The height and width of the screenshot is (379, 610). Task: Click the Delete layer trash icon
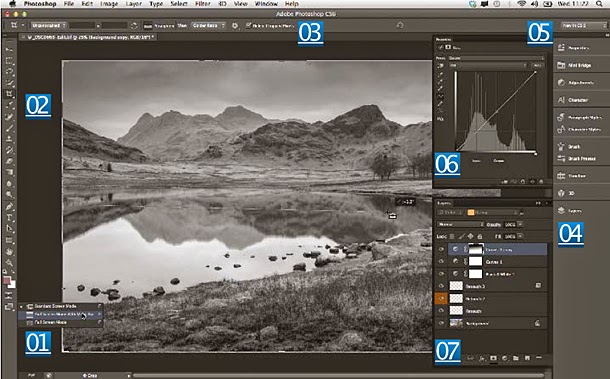(x=539, y=358)
